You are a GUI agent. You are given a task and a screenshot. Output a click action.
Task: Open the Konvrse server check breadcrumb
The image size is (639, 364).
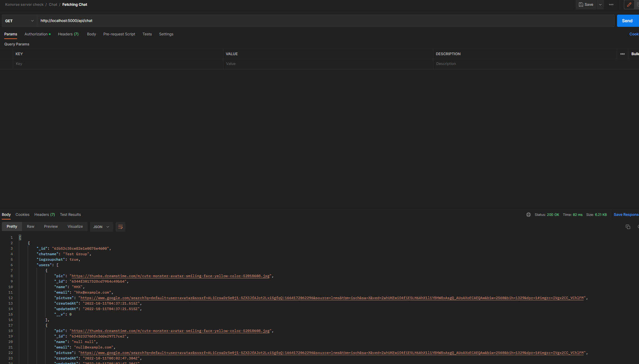coord(24,4)
